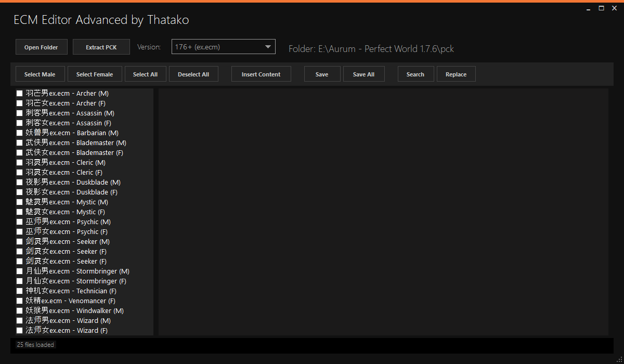Click the Replace button
The width and height of the screenshot is (624, 364).
click(456, 74)
